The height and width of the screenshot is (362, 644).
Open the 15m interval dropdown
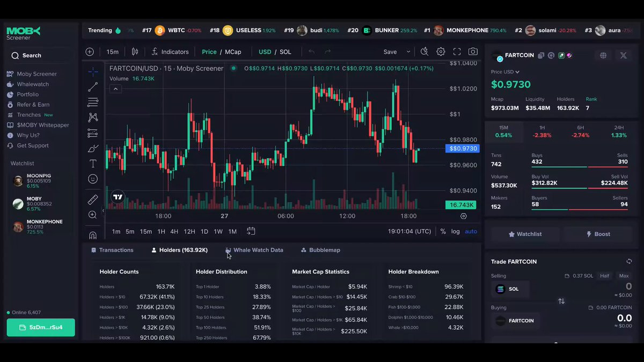coord(112,52)
